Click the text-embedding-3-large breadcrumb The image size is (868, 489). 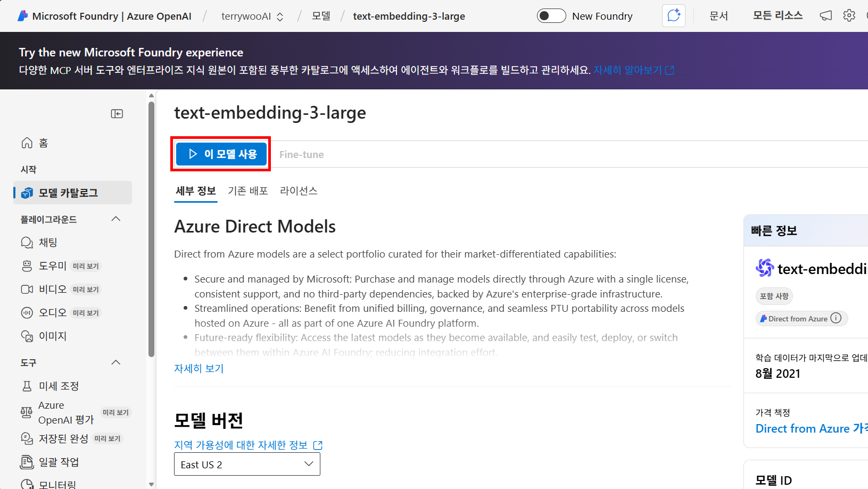[409, 16]
